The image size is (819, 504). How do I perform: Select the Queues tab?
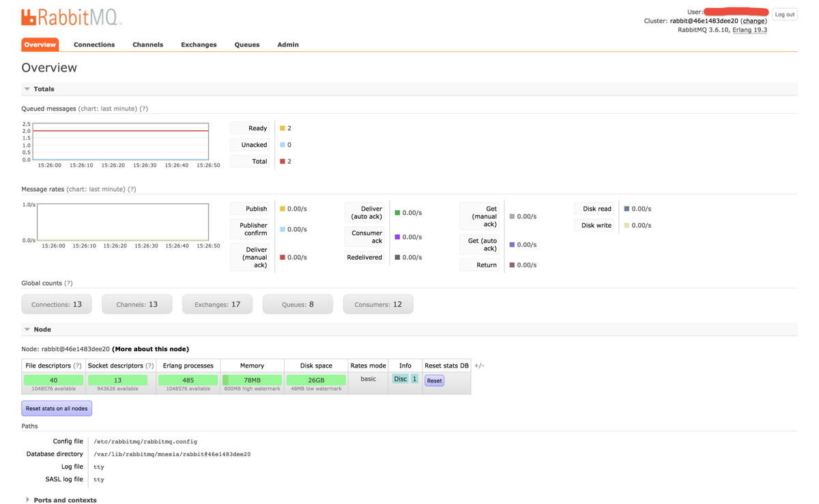(247, 44)
